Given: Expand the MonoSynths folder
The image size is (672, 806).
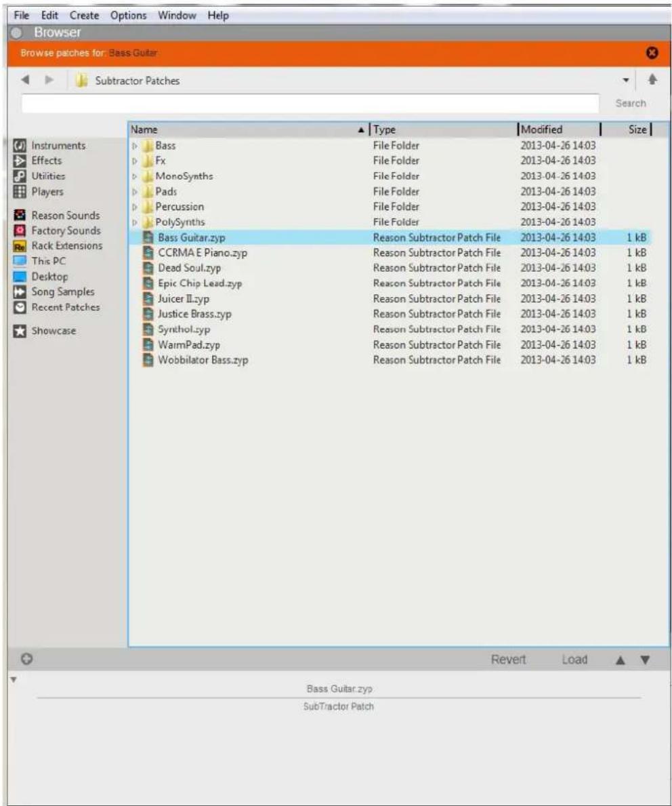Looking at the screenshot, I should click(x=135, y=176).
